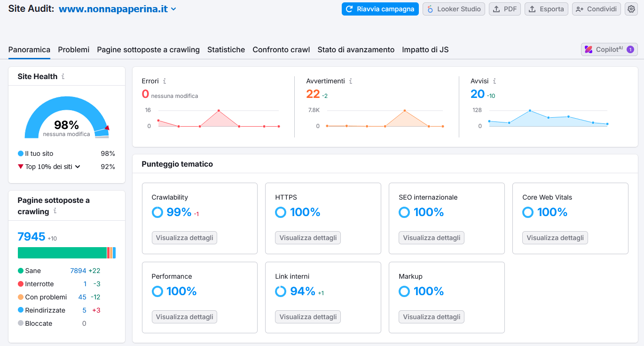View details for Crawlability score
The height and width of the screenshot is (346, 644).
184,238
